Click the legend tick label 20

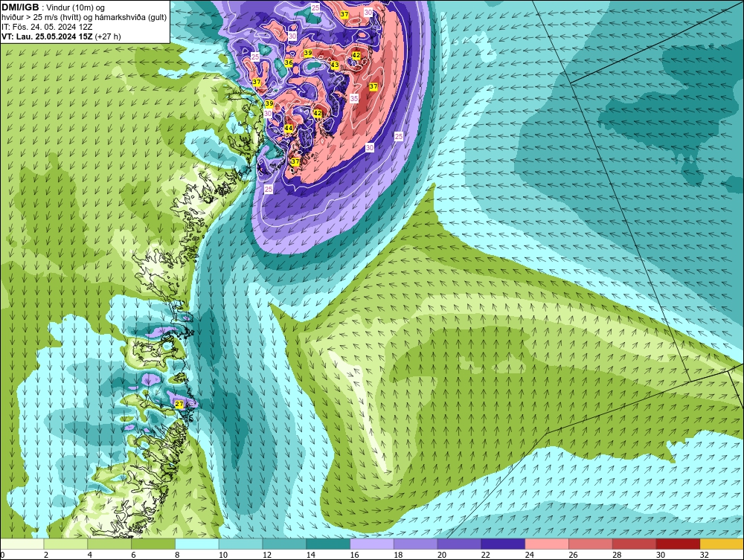[x=442, y=555]
